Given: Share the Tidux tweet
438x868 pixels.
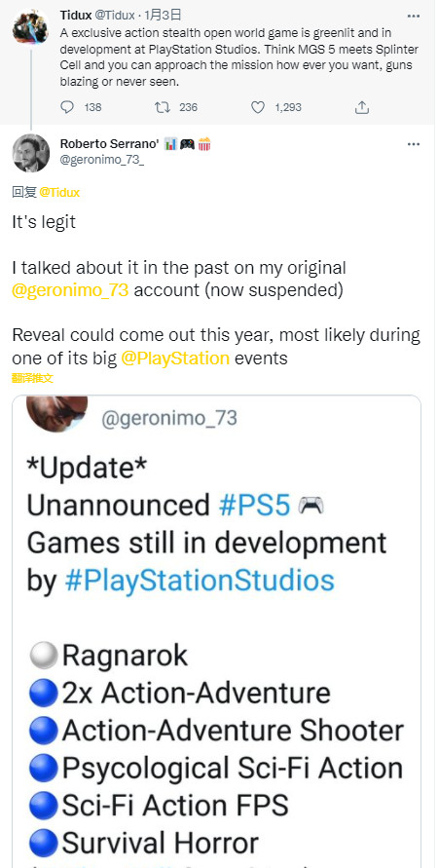Looking at the screenshot, I should pos(362,107).
